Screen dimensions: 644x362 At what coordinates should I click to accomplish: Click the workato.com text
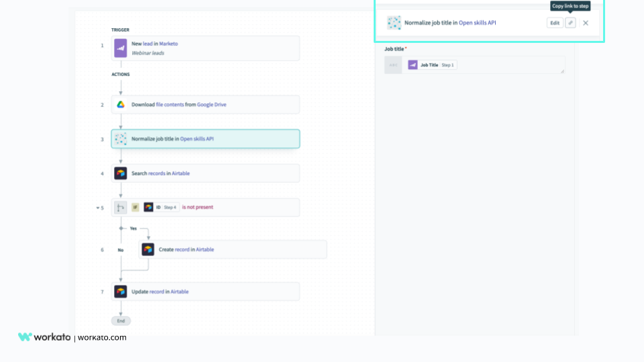click(x=102, y=337)
